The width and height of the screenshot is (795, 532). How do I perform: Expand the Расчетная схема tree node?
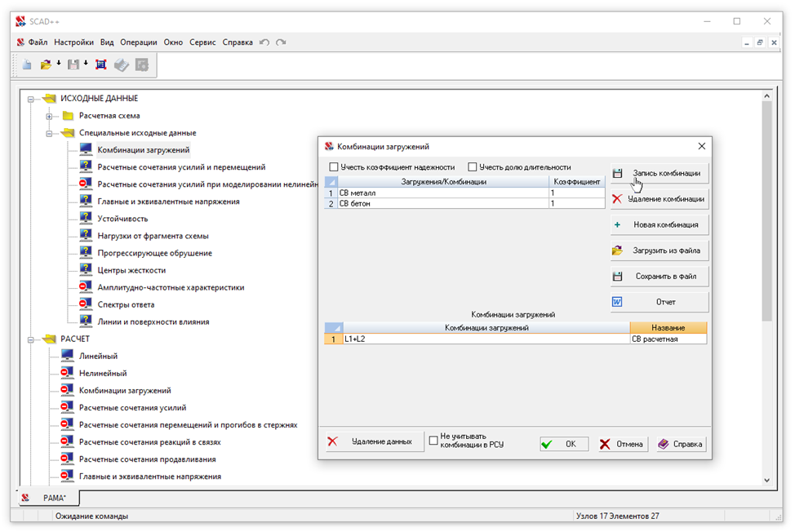point(49,116)
